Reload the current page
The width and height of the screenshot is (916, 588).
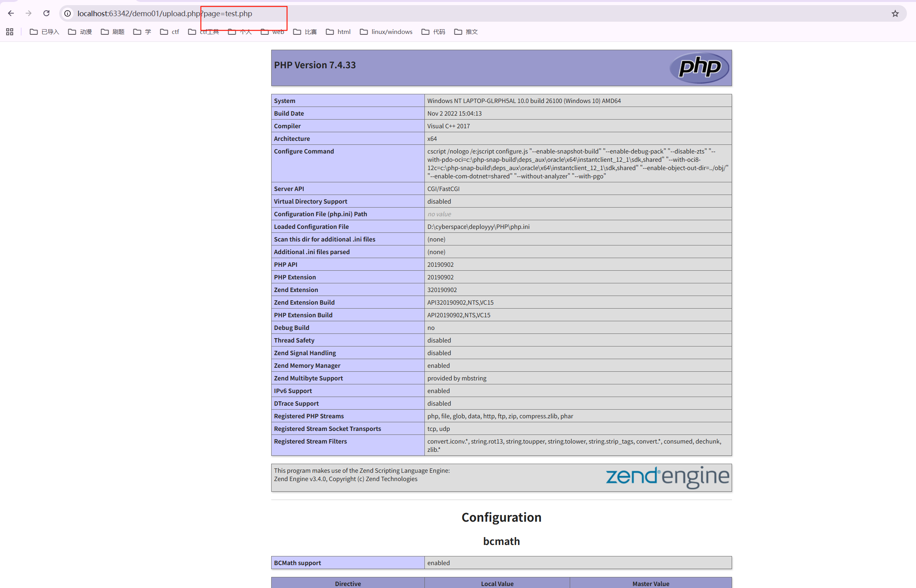point(47,13)
